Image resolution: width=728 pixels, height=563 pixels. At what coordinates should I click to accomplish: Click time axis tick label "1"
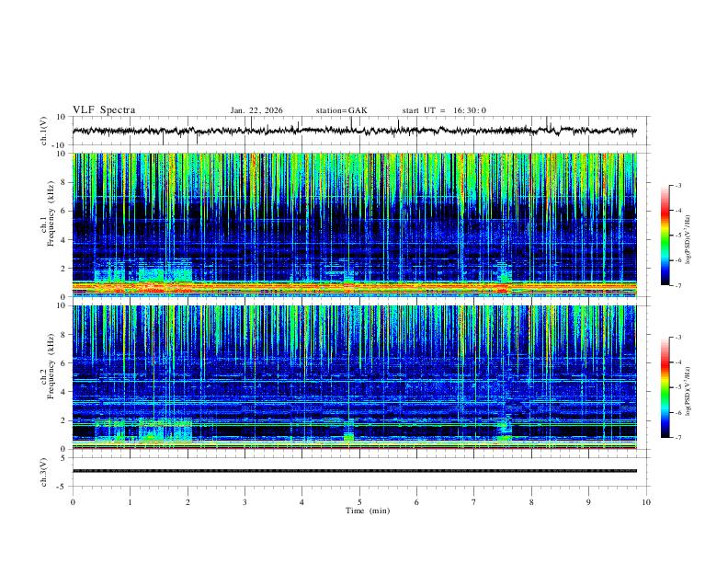130,502
